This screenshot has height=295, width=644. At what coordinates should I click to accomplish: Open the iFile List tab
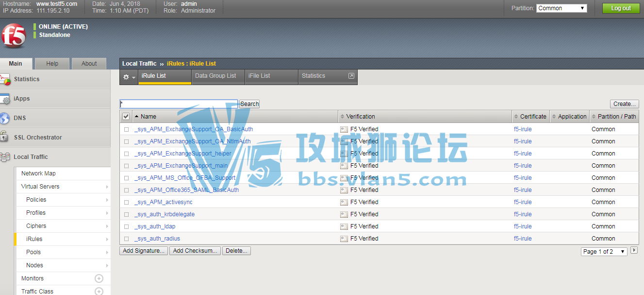(271, 77)
